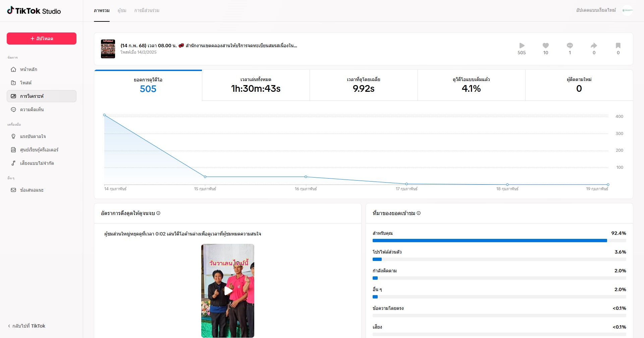Click the post thumbnail in header
This screenshot has width=644, height=338.
point(108,49)
